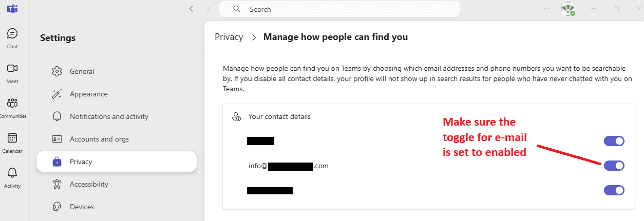The image size is (644, 221).
Task: Toggle the third contact detail switch
Action: [614, 190]
